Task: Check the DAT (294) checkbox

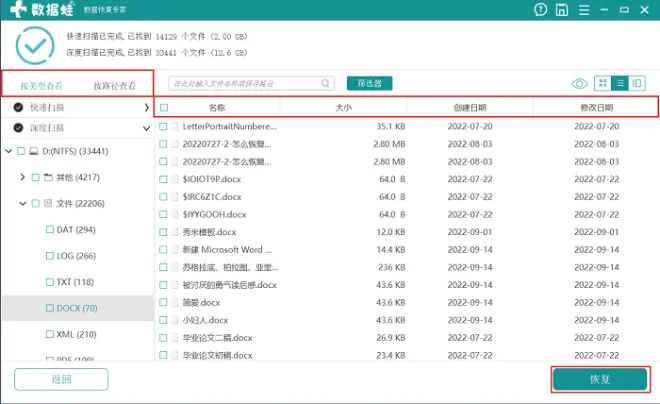Action: (x=50, y=229)
